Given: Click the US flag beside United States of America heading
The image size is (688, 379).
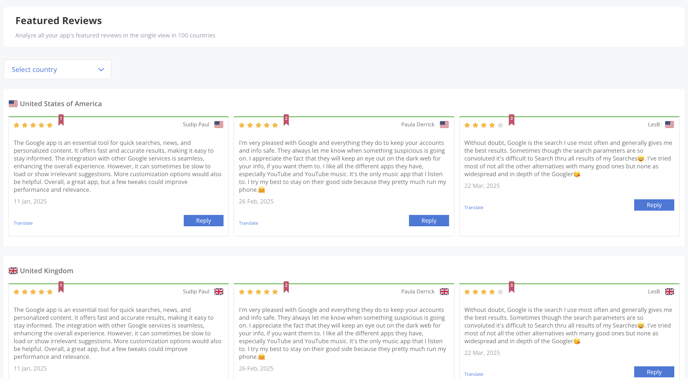Looking at the screenshot, I should click(x=13, y=104).
